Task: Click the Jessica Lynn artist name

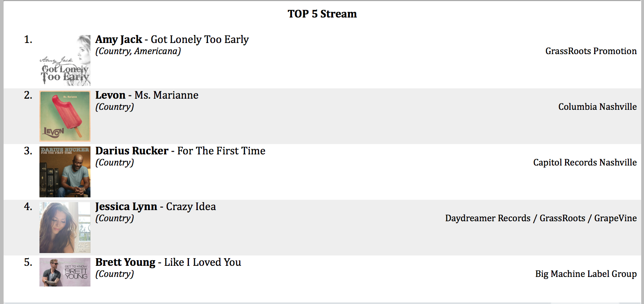Action: point(126,207)
